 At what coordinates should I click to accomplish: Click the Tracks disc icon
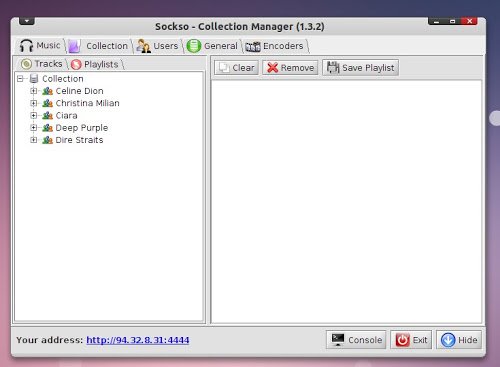(26, 64)
